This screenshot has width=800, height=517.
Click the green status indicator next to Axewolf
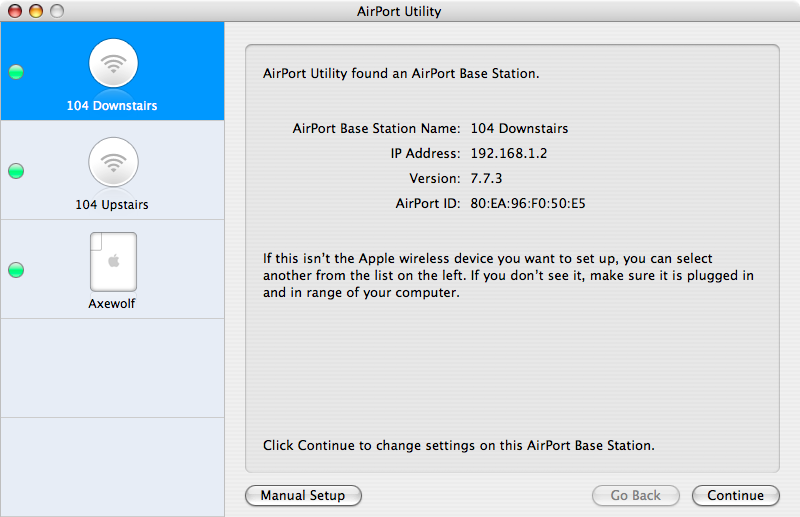pos(16,270)
